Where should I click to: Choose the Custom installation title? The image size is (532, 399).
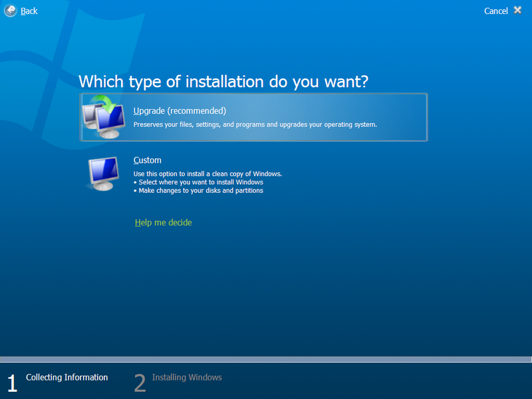pyautogui.click(x=147, y=160)
